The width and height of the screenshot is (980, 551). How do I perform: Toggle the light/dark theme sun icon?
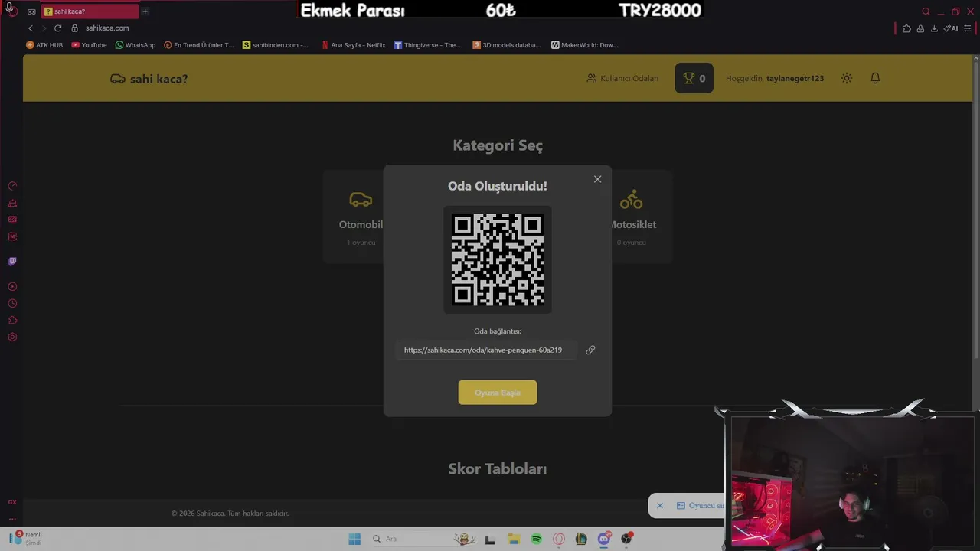coord(846,78)
